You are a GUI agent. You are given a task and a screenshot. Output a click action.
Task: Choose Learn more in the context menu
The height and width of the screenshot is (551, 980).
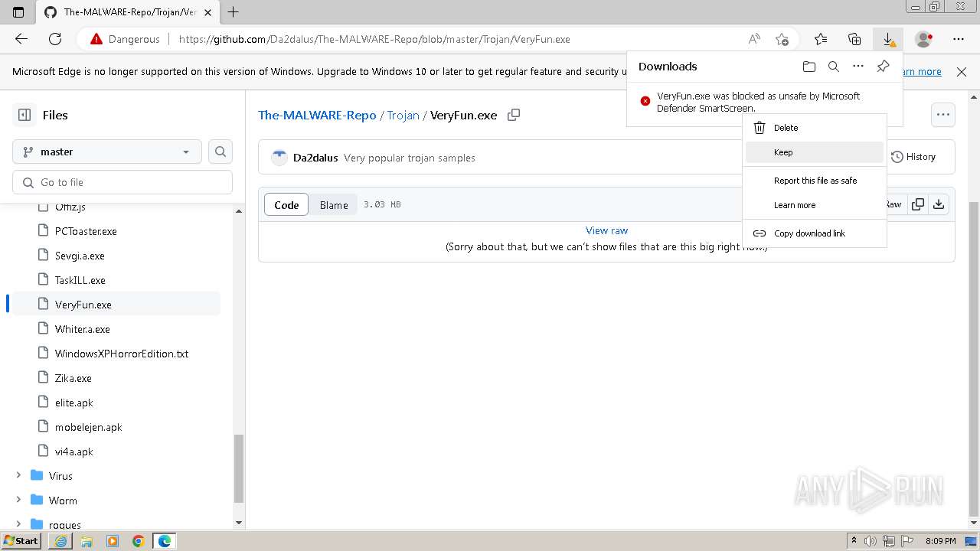[815, 205]
